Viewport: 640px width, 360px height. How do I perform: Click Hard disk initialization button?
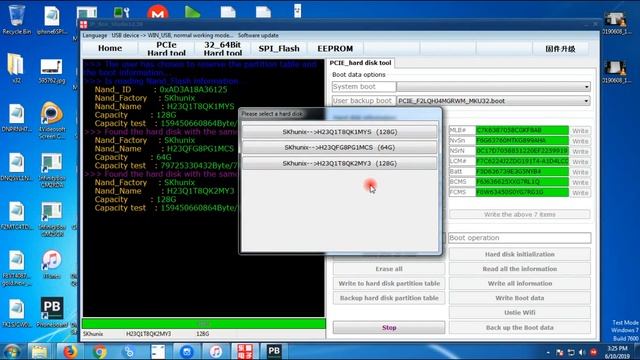[520, 254]
